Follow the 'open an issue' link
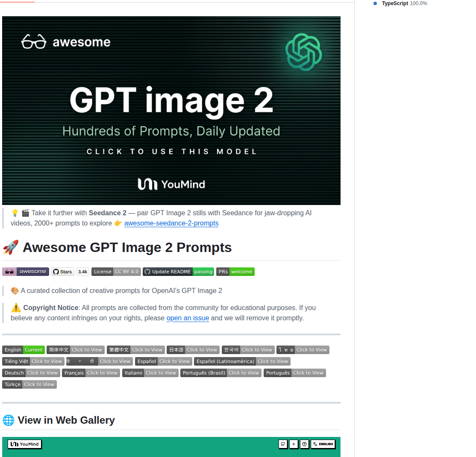The width and height of the screenshot is (476, 457). coord(188,318)
